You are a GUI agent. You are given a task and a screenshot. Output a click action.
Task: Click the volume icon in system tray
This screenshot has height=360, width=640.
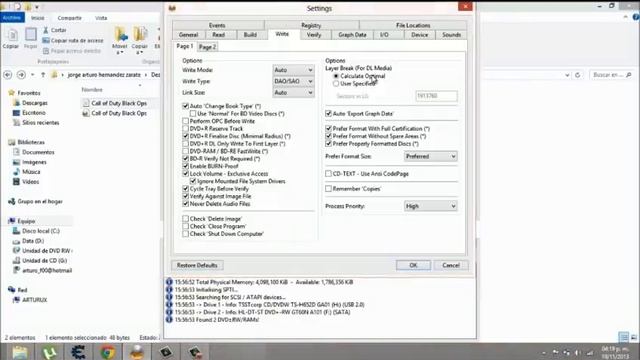coord(578,352)
